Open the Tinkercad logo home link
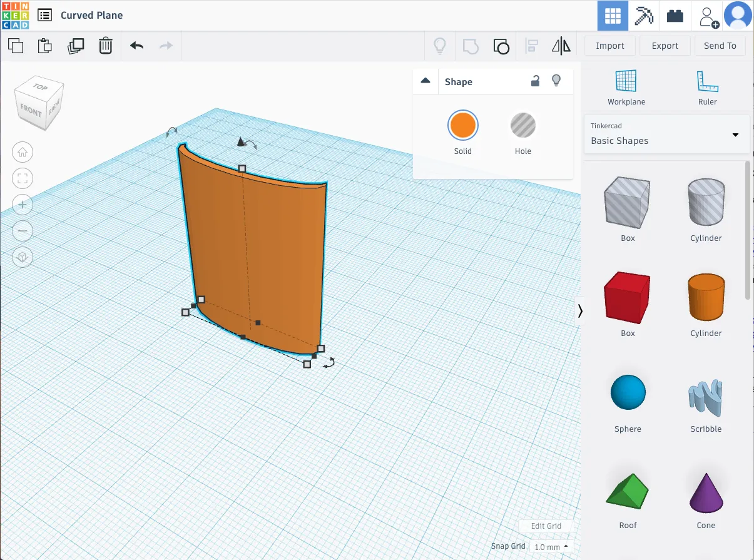754x560 pixels. (x=15, y=15)
